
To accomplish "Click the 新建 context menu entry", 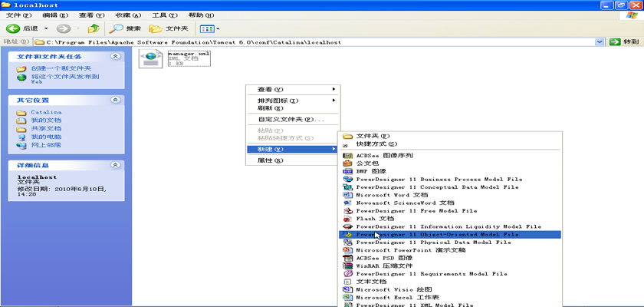I will (x=292, y=149).
